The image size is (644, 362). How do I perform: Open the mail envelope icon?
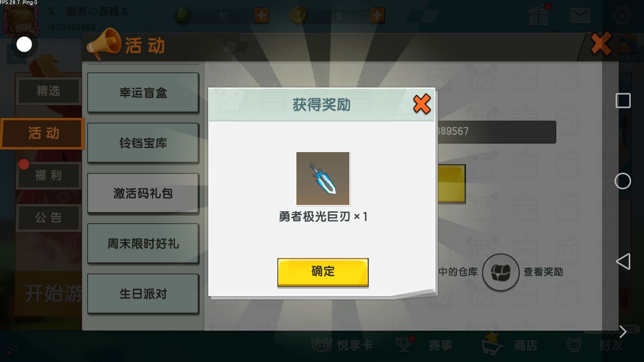[580, 15]
